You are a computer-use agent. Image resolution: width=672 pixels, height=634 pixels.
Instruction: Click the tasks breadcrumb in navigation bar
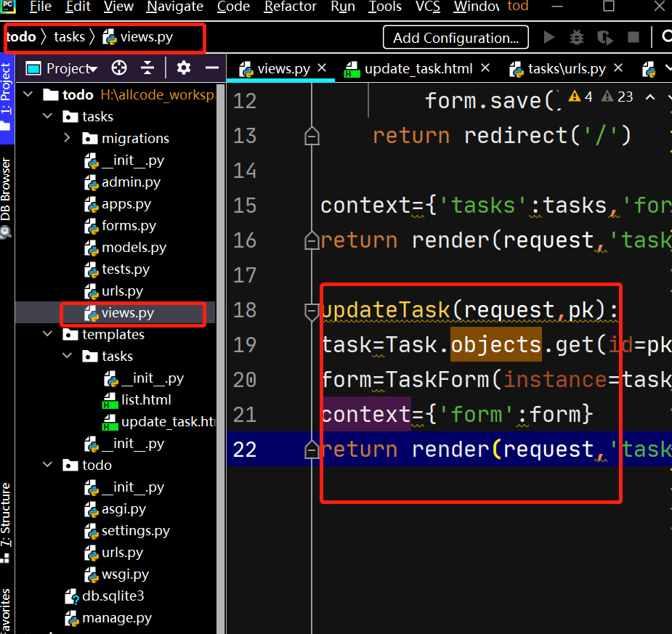[70, 37]
